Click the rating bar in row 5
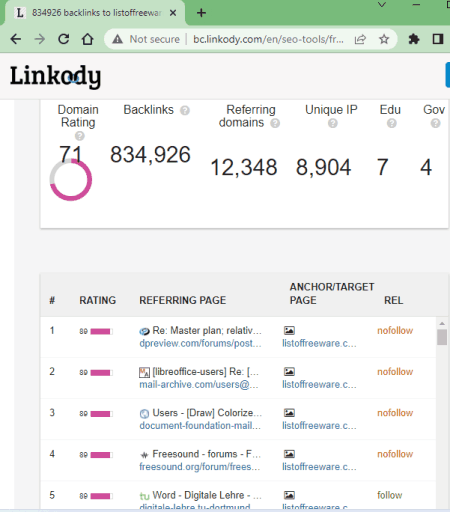The height and width of the screenshot is (512, 450). point(101,496)
